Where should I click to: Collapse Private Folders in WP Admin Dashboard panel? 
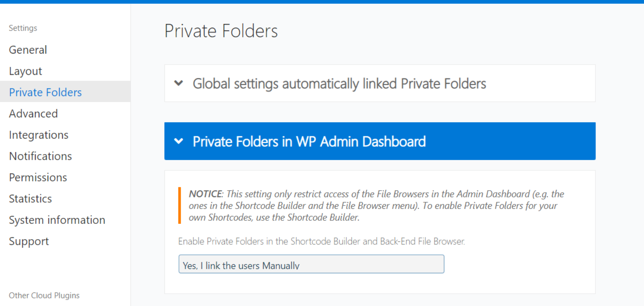click(309, 141)
